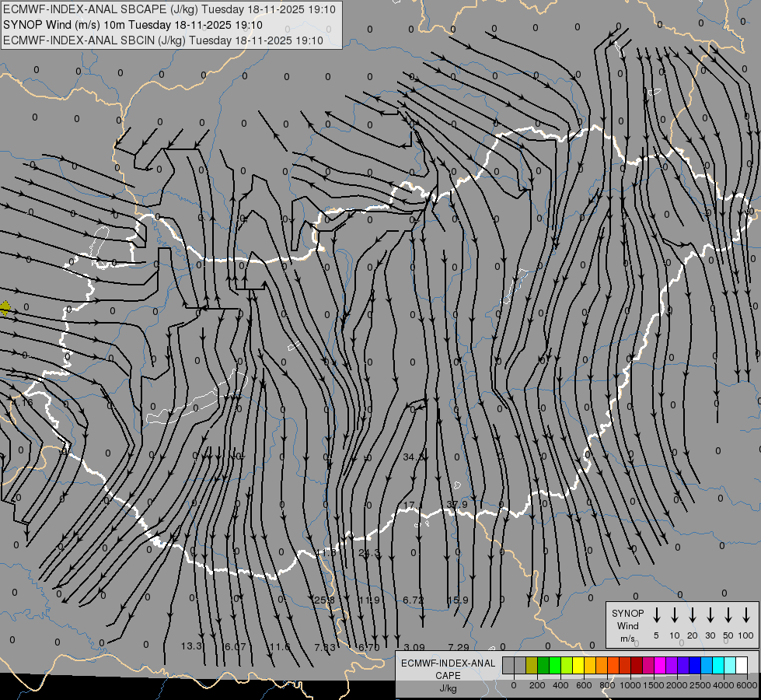Pick the lime yellow-green CAPE legend swatch
This screenshot has width=761, height=700.
[x=567, y=665]
